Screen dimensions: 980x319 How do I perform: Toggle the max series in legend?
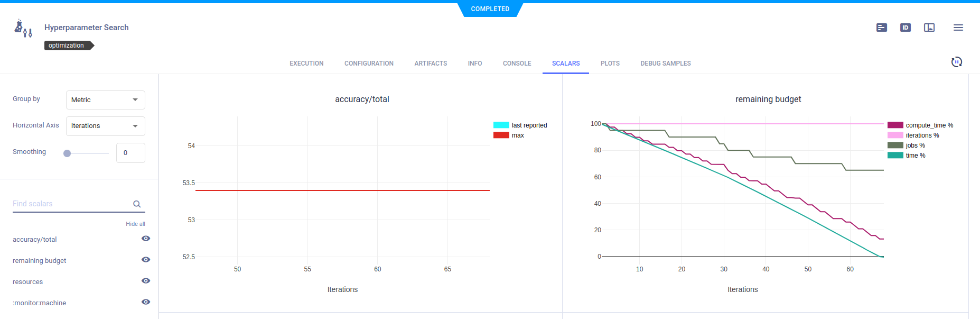(x=517, y=135)
